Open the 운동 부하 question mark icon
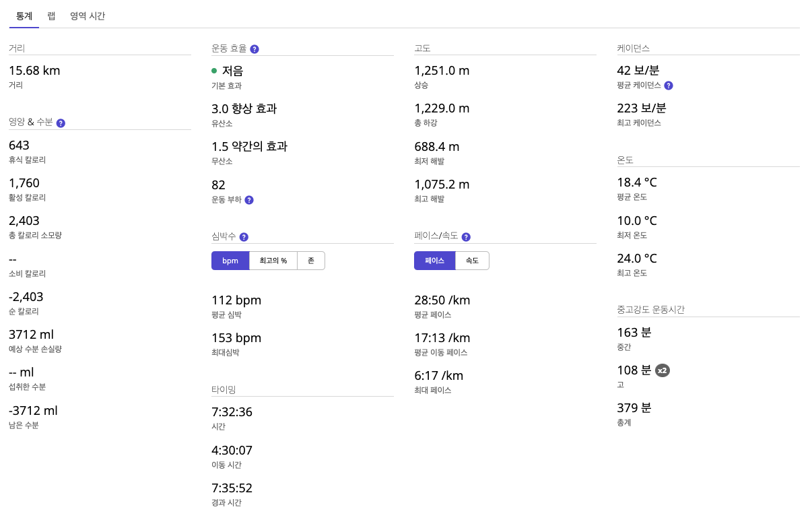812x528 pixels. pos(249,200)
